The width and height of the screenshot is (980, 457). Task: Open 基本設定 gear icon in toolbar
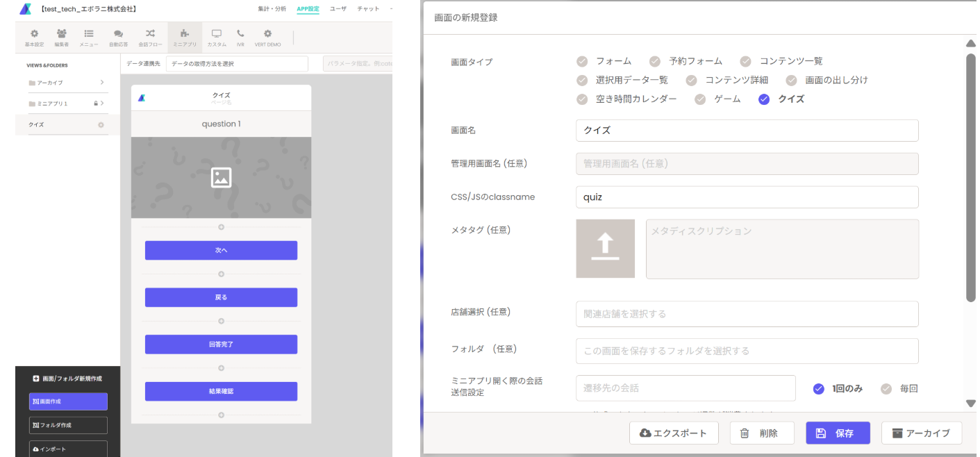coord(34,33)
